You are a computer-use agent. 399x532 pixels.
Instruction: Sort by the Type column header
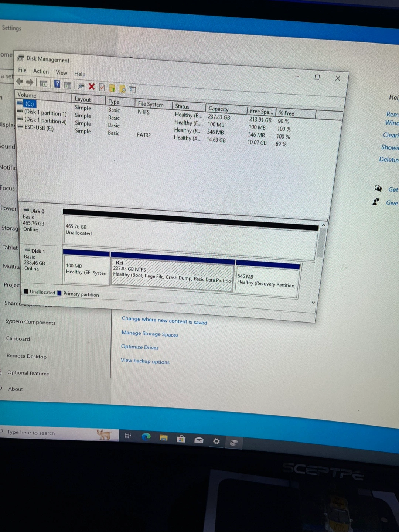(120, 102)
